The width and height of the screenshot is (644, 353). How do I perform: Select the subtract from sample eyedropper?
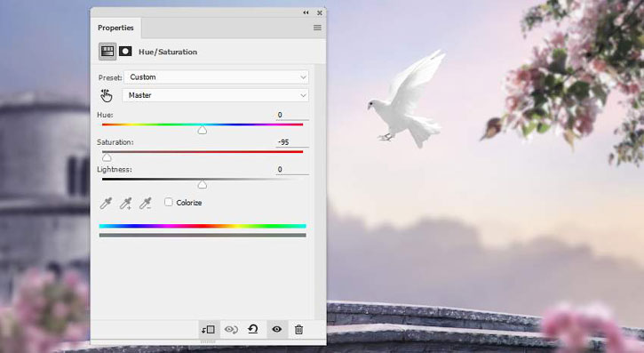[x=146, y=203]
